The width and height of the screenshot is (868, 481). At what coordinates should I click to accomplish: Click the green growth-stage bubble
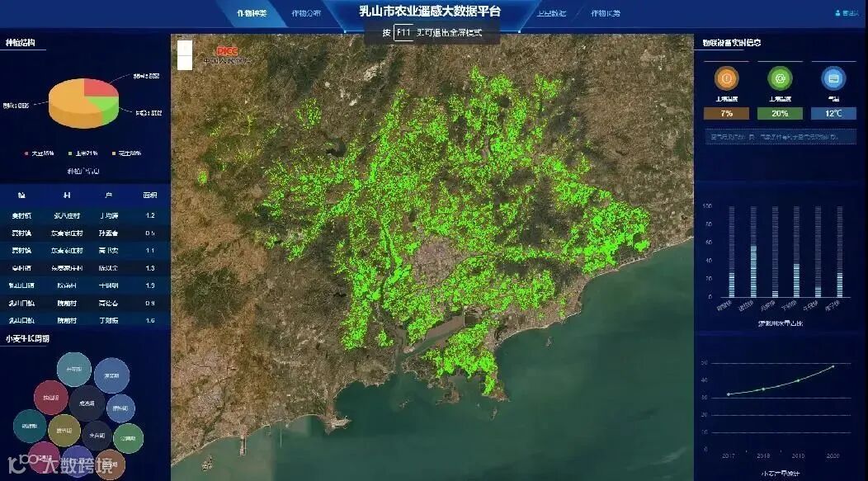tap(129, 438)
